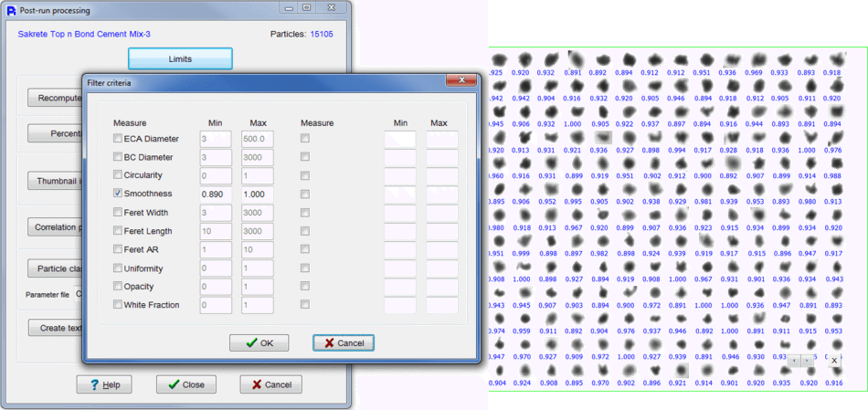The width and height of the screenshot is (868, 410).
Task: Click the small X button on thumbnail grid
Action: [833, 360]
